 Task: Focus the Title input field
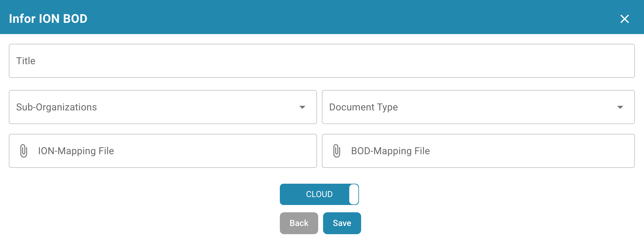click(322, 61)
